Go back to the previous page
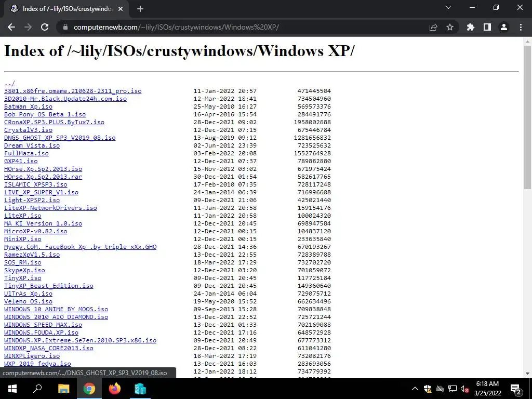The width and height of the screenshot is (532, 399). click(x=11, y=27)
